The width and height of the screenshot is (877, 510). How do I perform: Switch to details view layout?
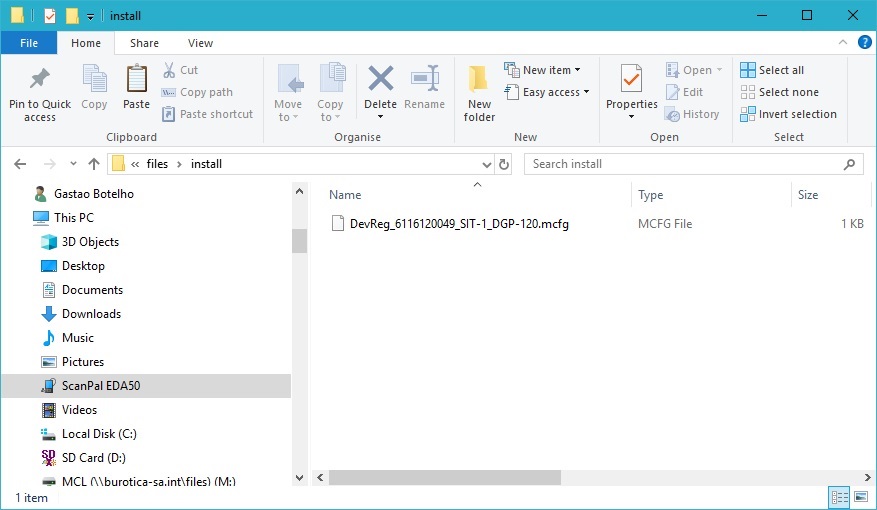click(840, 497)
